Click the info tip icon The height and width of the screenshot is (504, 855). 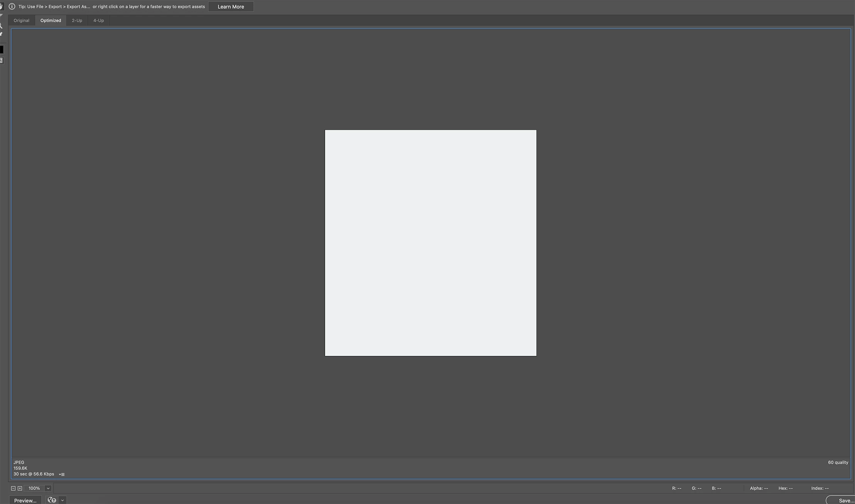coord(12,7)
